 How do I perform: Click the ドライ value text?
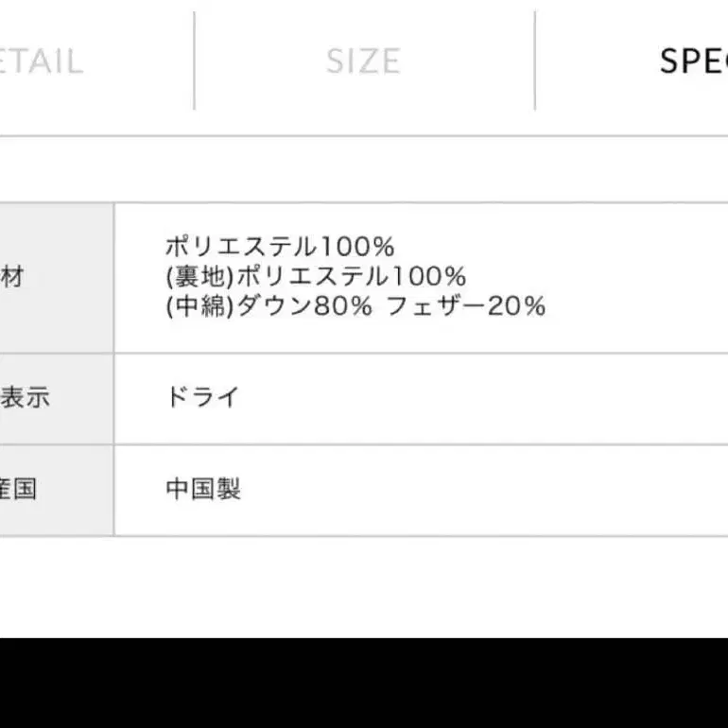click(x=202, y=397)
